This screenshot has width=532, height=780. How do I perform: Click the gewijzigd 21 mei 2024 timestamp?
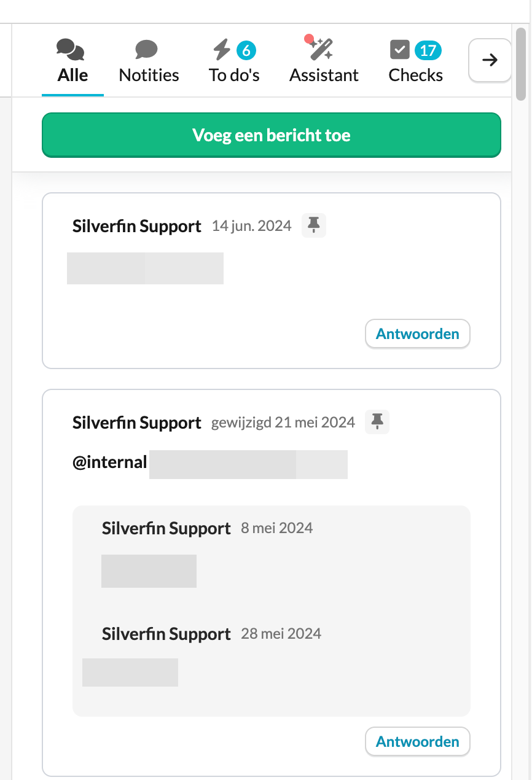click(x=283, y=423)
